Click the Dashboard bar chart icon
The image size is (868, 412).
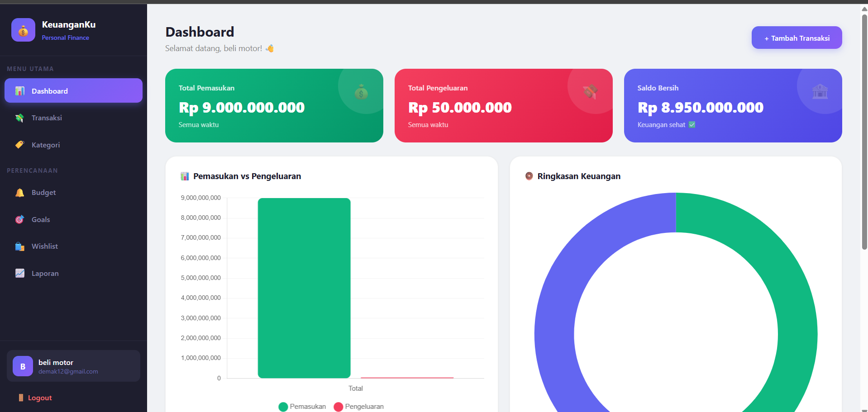(x=20, y=91)
